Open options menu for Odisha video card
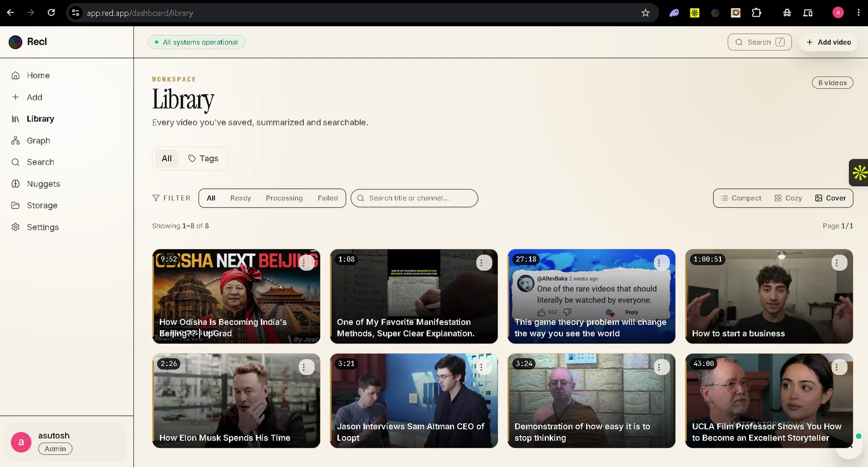 pyautogui.click(x=306, y=263)
